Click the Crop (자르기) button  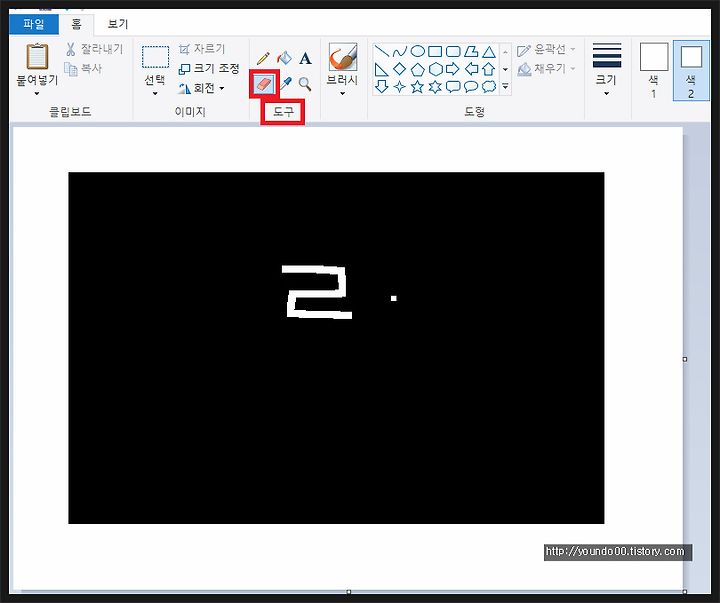tap(202, 49)
